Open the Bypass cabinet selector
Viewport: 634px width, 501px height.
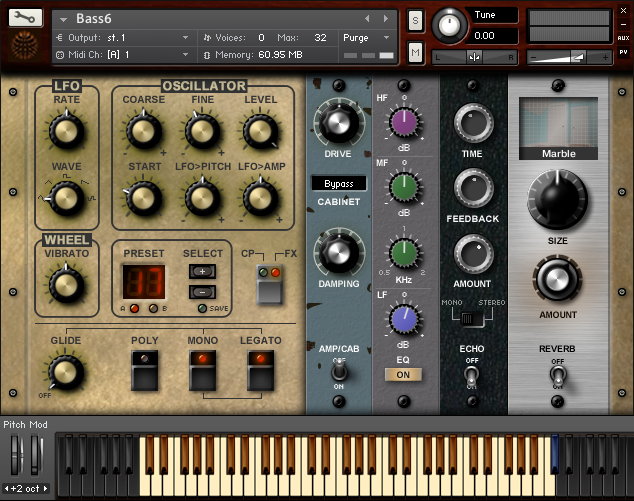pyautogui.click(x=338, y=184)
